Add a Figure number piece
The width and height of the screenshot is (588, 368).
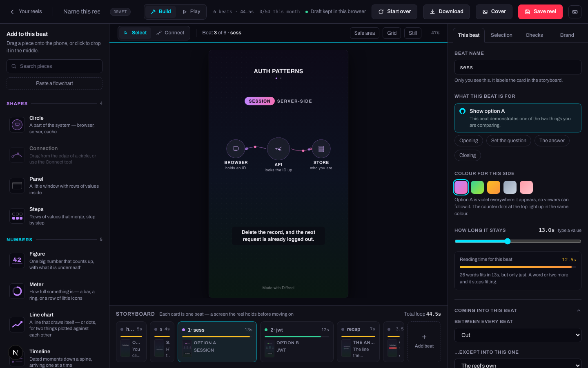pos(54,260)
